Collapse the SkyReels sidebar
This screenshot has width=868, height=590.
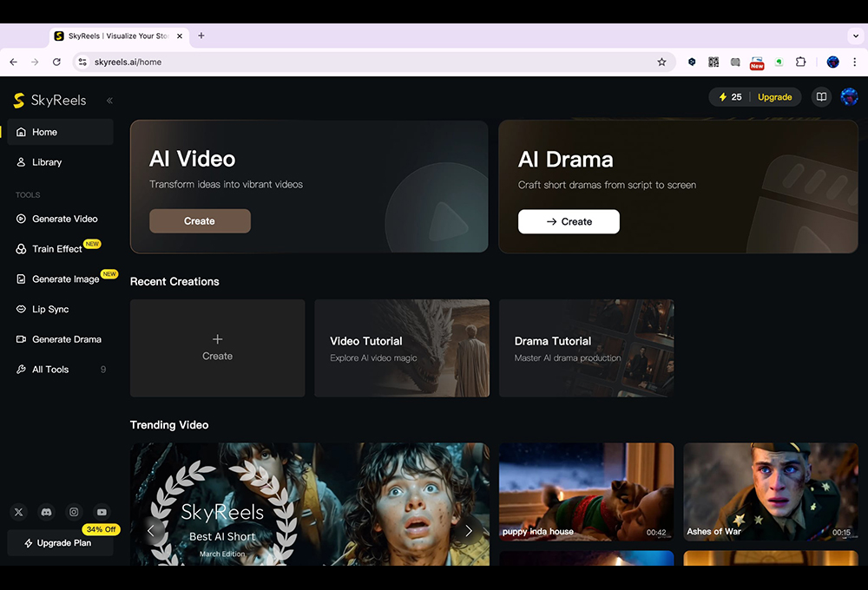(x=109, y=101)
